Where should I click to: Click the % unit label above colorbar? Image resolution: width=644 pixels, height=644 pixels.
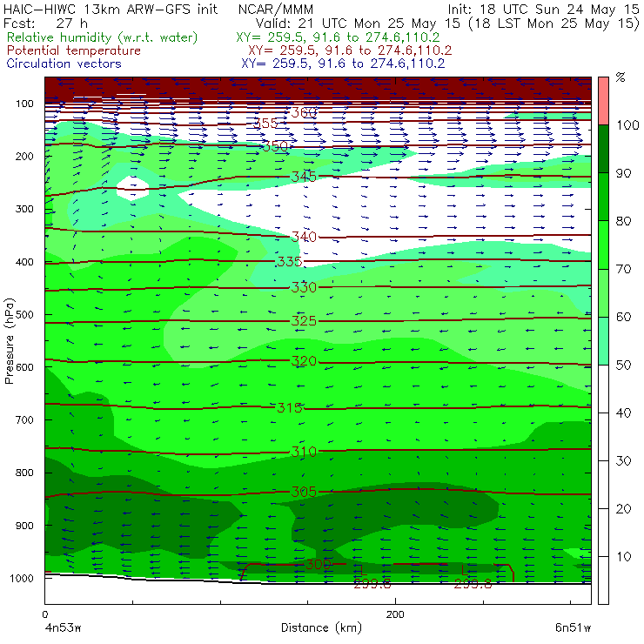point(621,77)
